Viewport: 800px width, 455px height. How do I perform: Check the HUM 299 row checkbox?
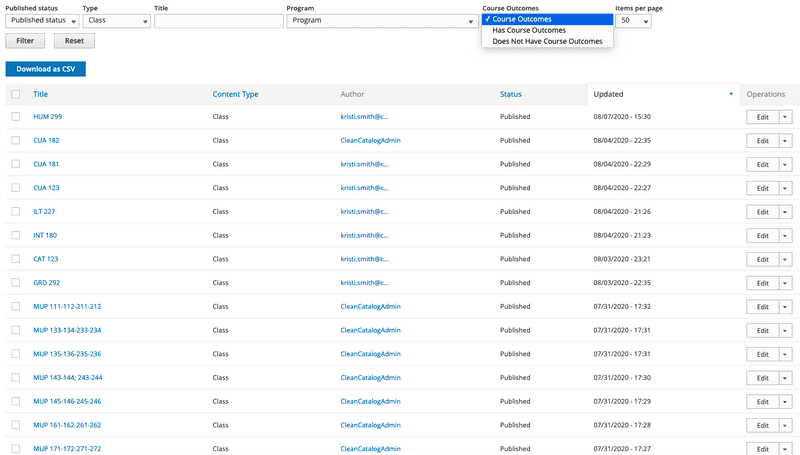point(16,117)
